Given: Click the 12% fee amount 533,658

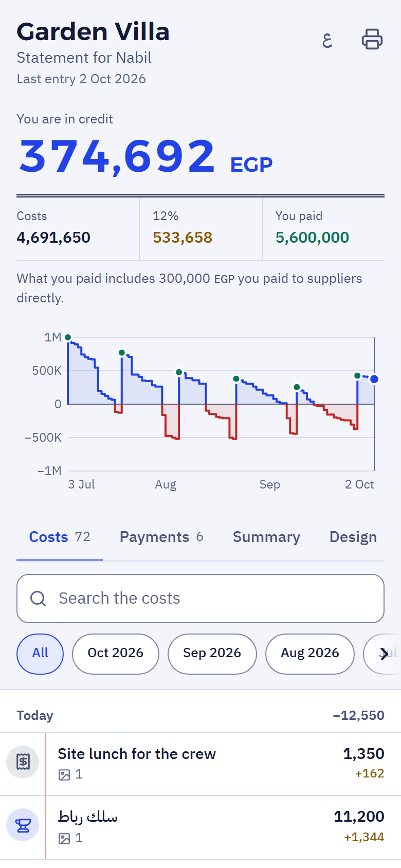Looking at the screenshot, I should point(183,238).
